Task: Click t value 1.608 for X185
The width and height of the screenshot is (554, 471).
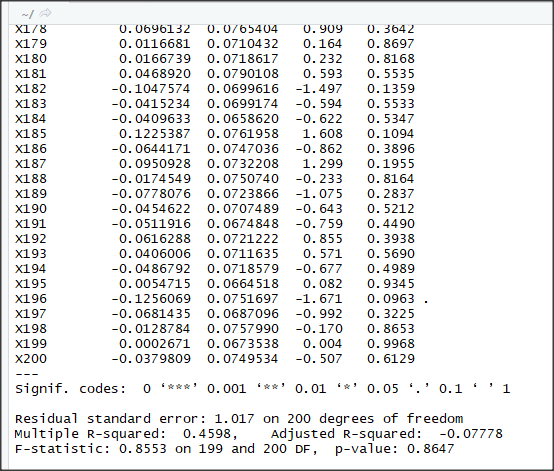Action: [x=323, y=134]
